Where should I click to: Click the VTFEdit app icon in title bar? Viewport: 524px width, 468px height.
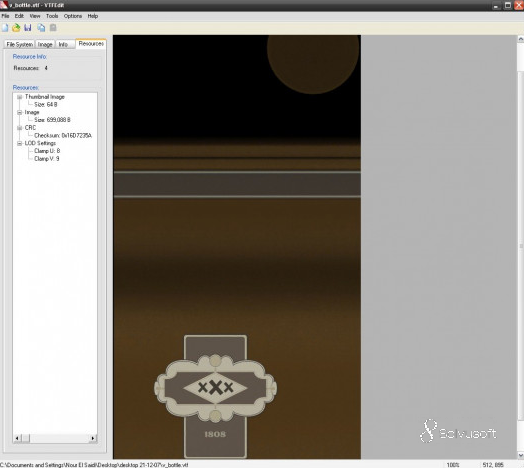4,5
